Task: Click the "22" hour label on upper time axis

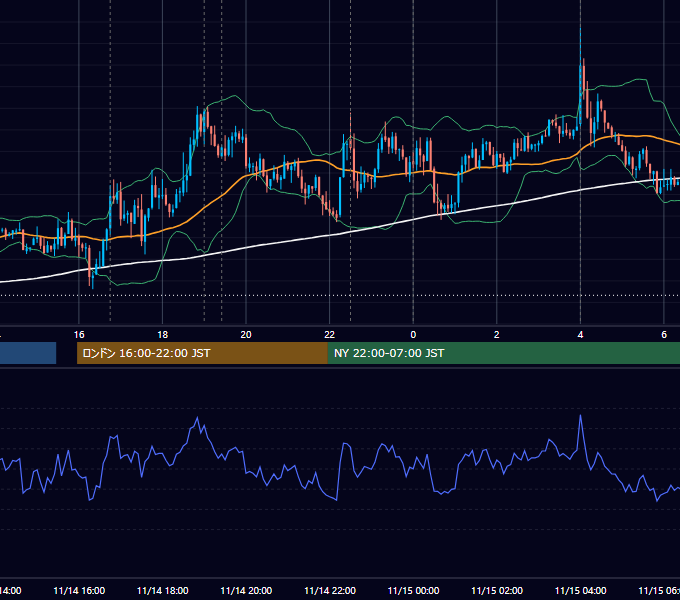Action: (x=330, y=335)
